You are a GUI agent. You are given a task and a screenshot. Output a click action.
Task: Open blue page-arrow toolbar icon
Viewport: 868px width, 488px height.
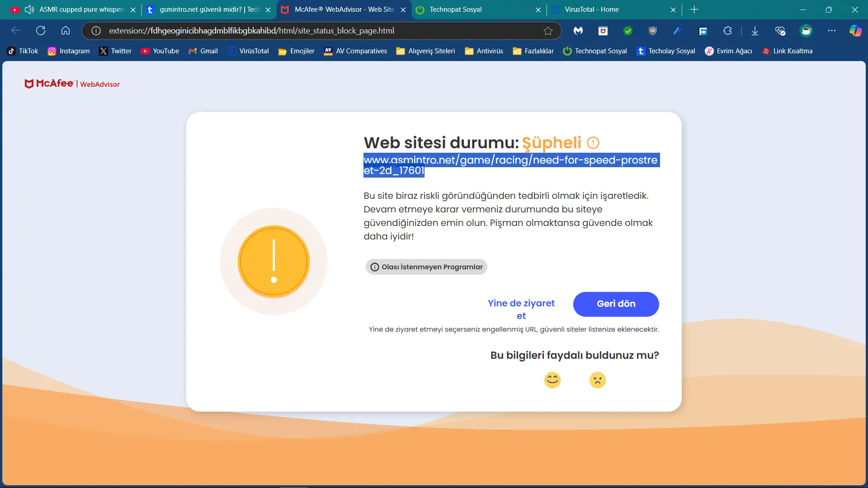point(703,31)
